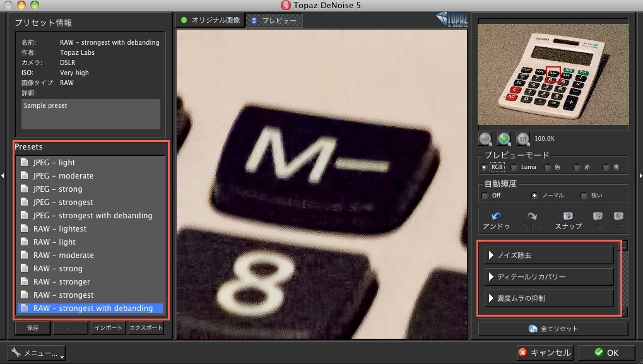The image size is (643, 364).
Task: Click the zoom out magnifier icon
Action: point(485,138)
